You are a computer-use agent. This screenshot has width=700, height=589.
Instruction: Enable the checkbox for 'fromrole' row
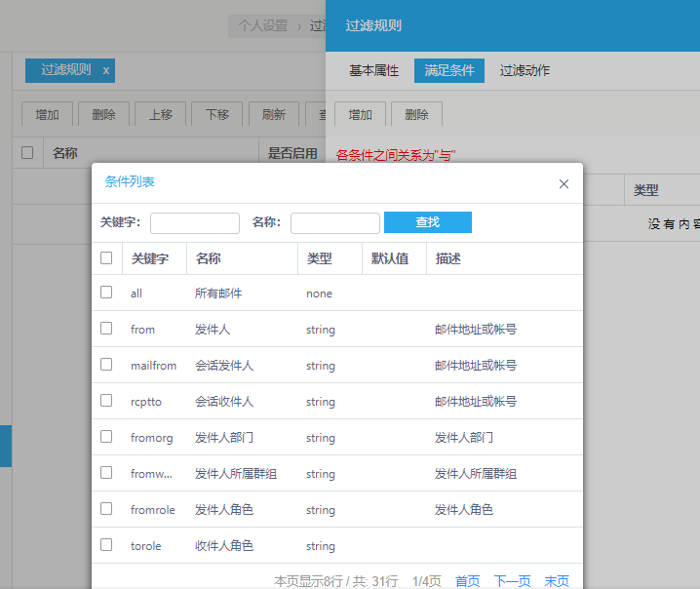(106, 509)
